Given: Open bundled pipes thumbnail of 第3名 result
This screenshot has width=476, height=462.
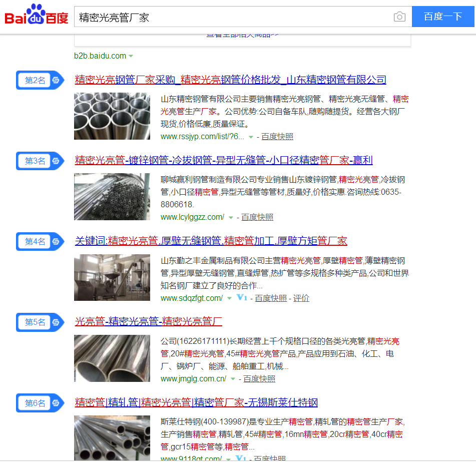Looking at the screenshot, I should pyautogui.click(x=112, y=197).
